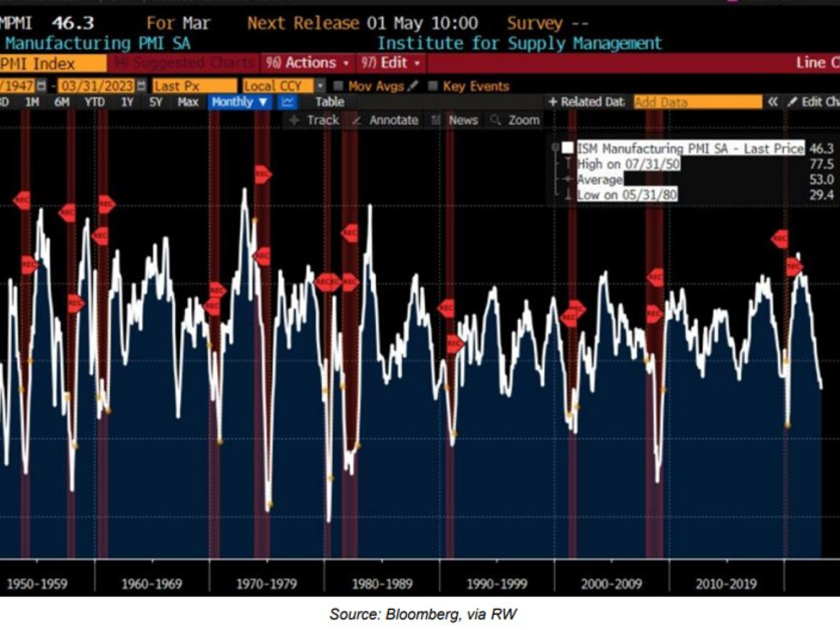Click the plus icon for Related Data
840x630 pixels.
point(553,102)
